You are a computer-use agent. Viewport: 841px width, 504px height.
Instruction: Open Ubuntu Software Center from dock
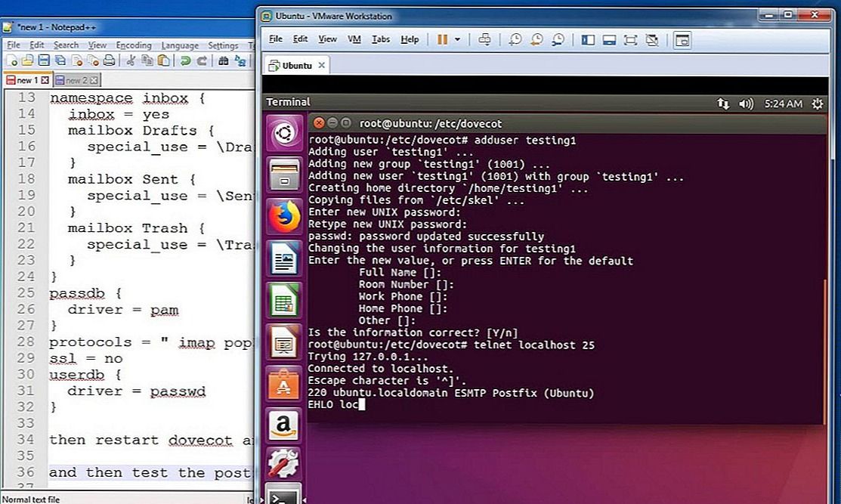284,384
